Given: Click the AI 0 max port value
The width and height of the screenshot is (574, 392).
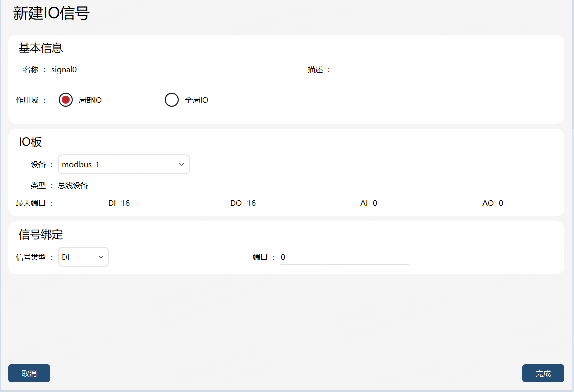Looking at the screenshot, I should [368, 203].
